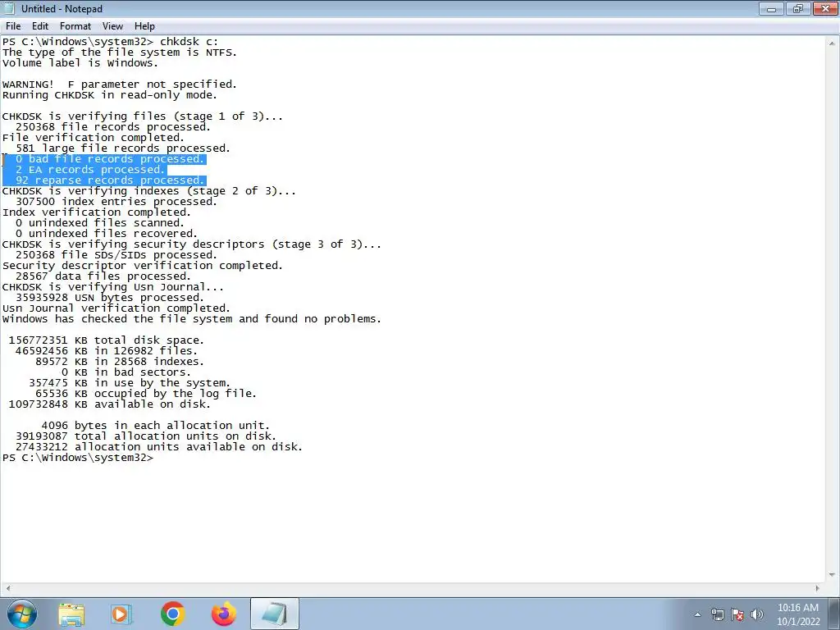Minimize the Notepad window
Viewport: 840px width, 630px height.
tap(771, 8)
